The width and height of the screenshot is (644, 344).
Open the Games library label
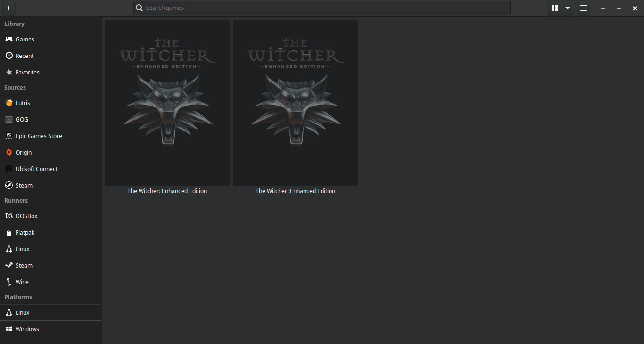(x=25, y=40)
